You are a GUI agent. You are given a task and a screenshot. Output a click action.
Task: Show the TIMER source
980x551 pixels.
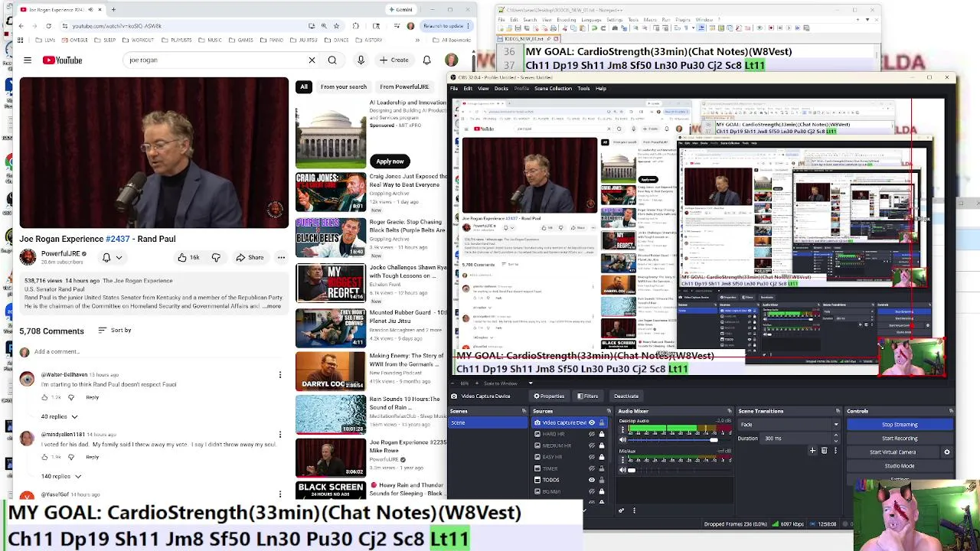tap(591, 468)
